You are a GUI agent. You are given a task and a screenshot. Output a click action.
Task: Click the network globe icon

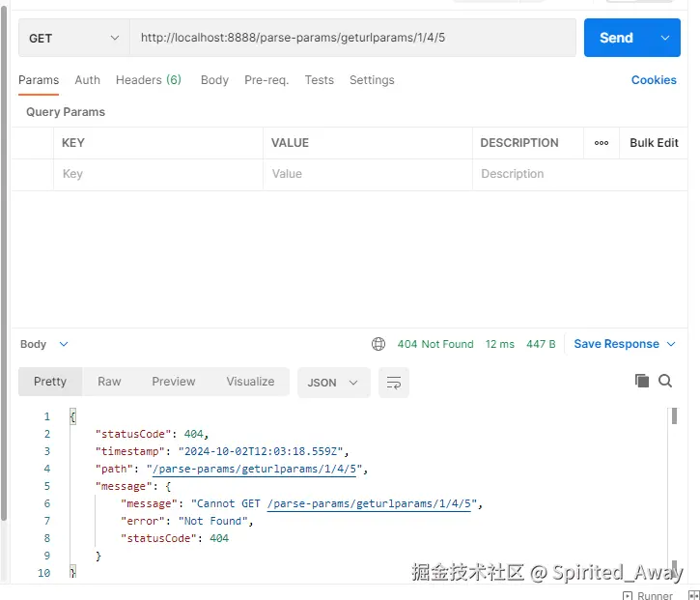coord(378,344)
